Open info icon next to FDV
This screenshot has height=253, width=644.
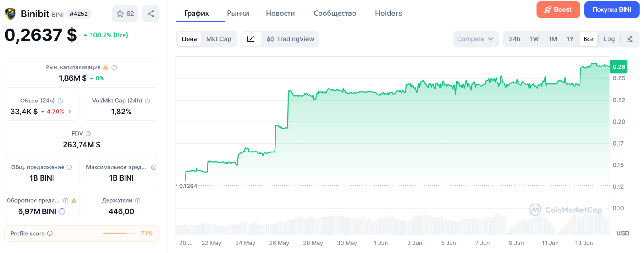click(88, 134)
